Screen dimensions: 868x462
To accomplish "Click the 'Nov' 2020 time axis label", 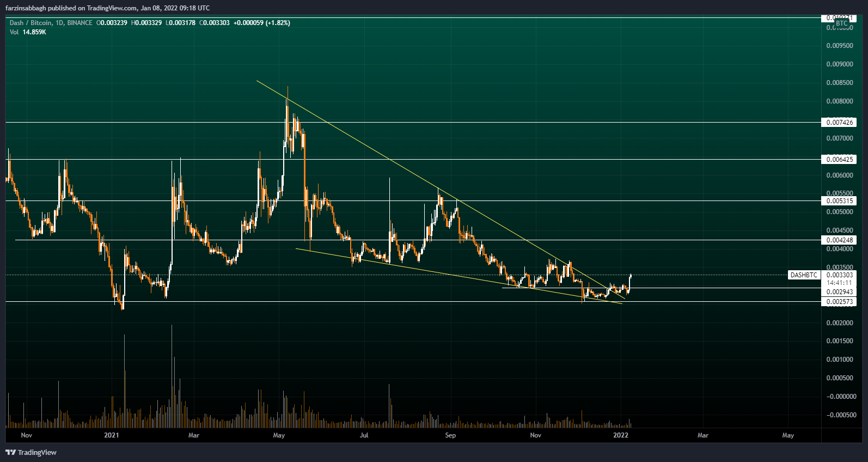I will pyautogui.click(x=26, y=435).
